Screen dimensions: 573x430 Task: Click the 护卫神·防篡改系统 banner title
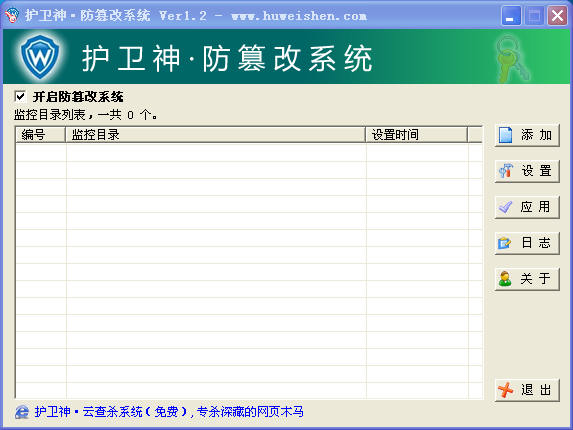click(227, 58)
